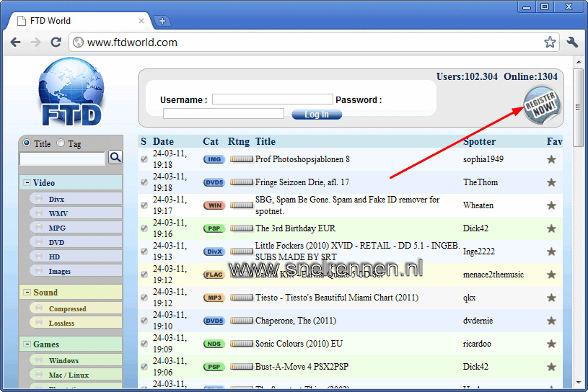This screenshot has height=392, width=588.
Task: Sort by the Fav column header
Action: pos(554,141)
